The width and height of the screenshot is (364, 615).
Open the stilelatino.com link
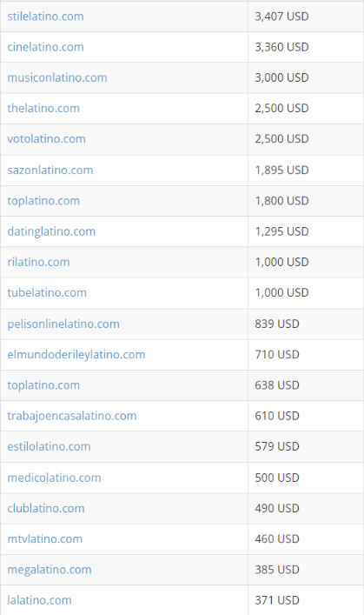coord(45,17)
